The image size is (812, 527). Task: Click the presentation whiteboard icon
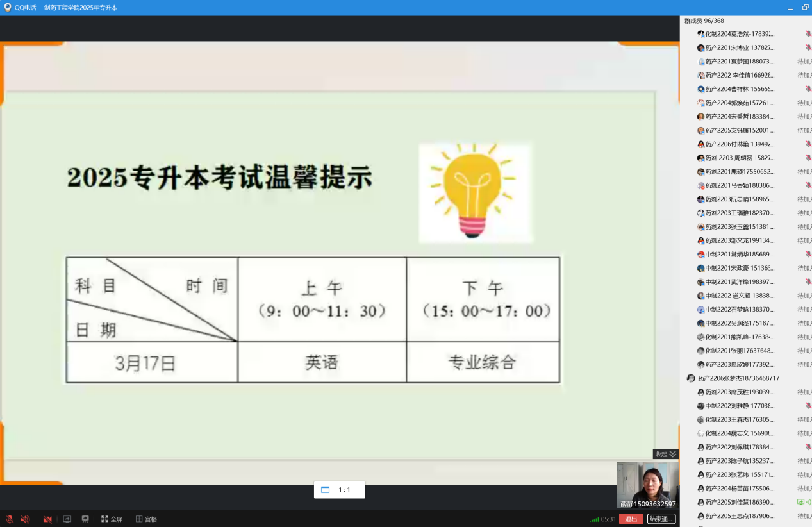click(85, 519)
